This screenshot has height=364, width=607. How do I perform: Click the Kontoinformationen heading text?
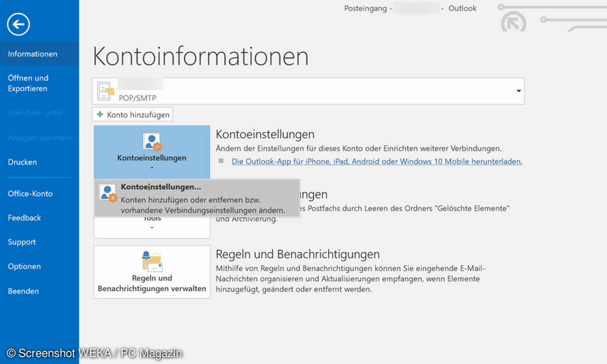click(201, 56)
